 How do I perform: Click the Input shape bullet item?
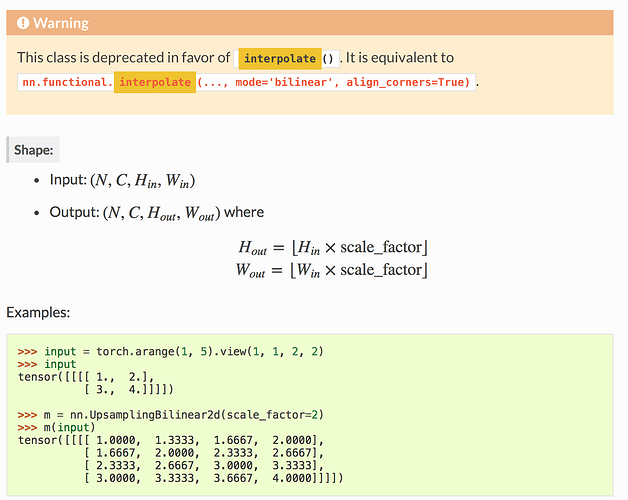tap(122, 181)
